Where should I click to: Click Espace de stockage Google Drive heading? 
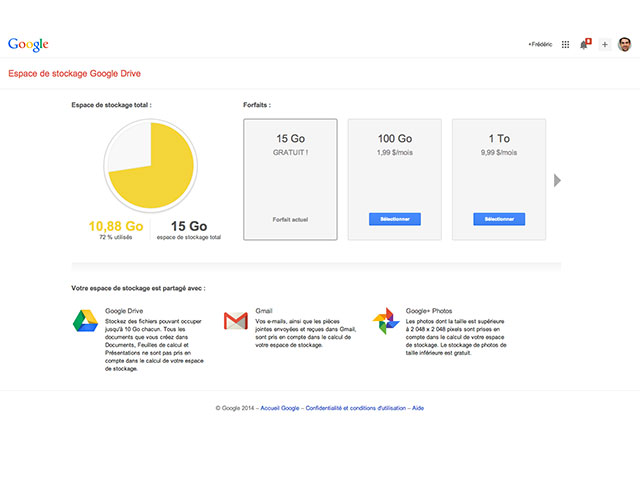pos(74,73)
